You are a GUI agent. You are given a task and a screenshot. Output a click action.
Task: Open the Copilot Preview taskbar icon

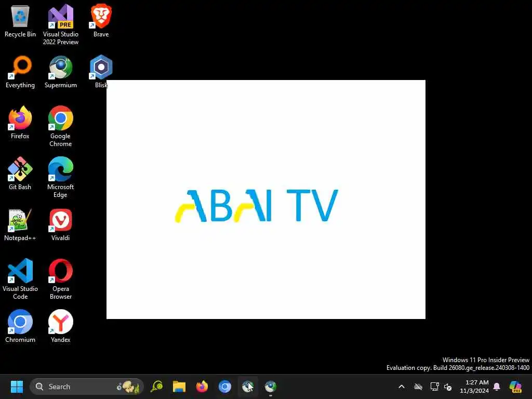(x=516, y=387)
